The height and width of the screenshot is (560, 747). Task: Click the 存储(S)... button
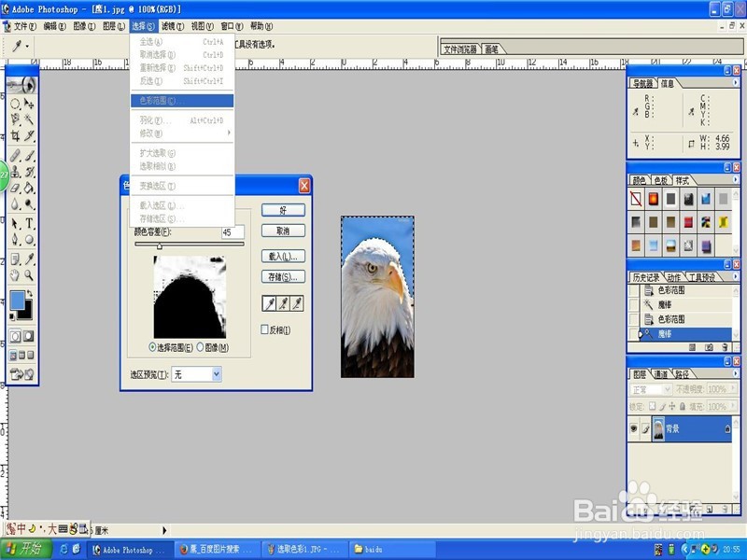(x=283, y=276)
